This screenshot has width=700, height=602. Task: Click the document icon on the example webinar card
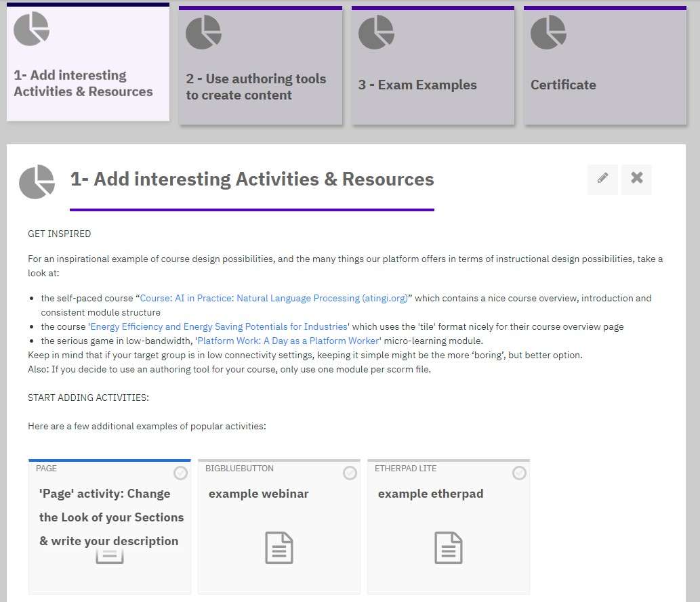279,548
